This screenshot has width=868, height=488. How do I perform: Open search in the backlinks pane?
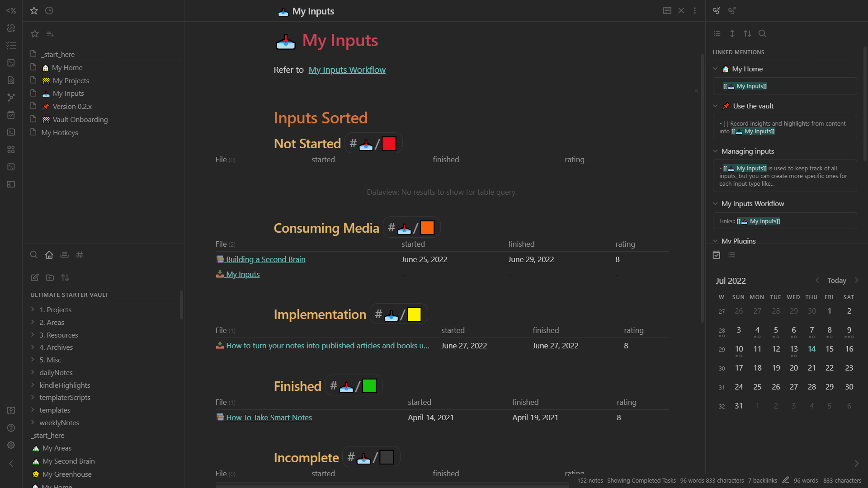pyautogui.click(x=762, y=33)
